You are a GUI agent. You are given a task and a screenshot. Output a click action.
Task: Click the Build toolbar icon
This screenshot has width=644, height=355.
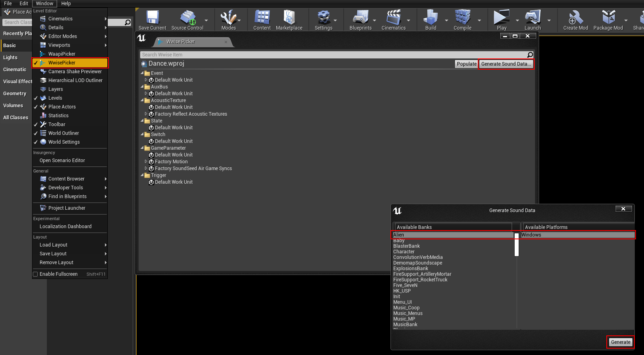[431, 18]
